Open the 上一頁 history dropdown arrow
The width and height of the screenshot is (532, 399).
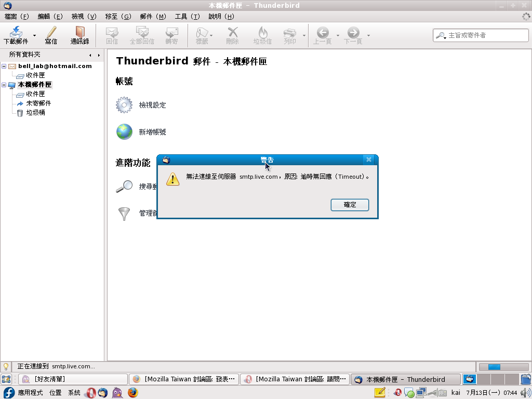338,35
